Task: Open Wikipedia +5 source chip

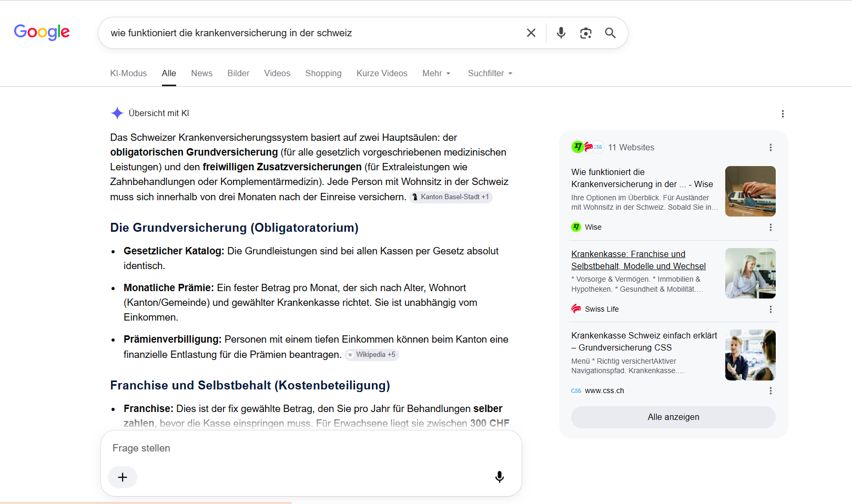Action: (x=372, y=355)
